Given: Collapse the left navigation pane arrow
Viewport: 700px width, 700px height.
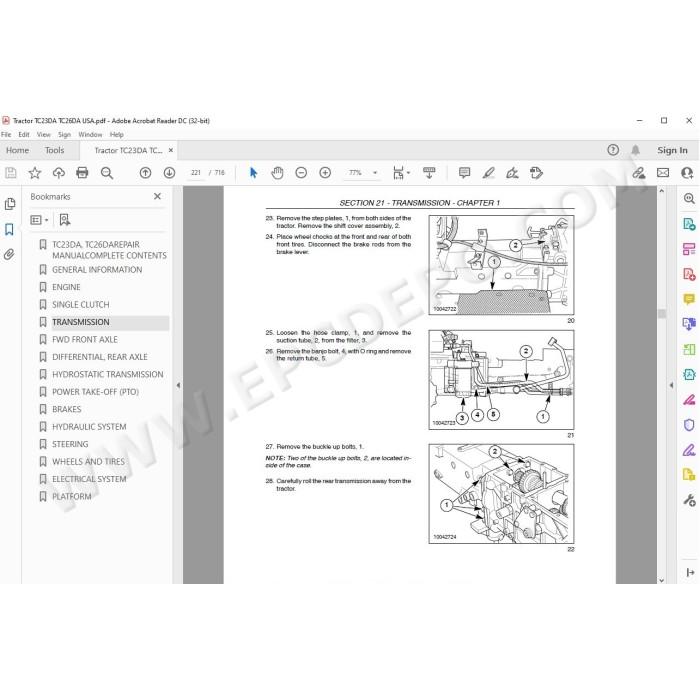Looking at the screenshot, I should 178,385.
